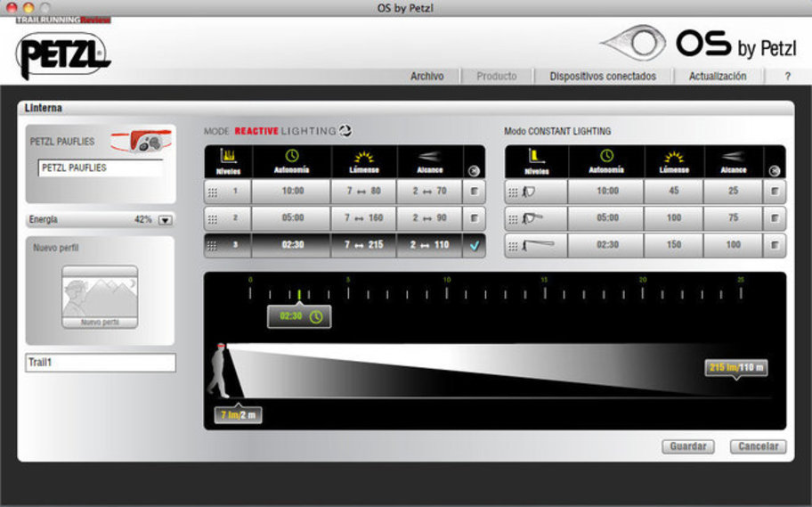Image resolution: width=812 pixels, height=507 pixels.
Task: Click Constant Alcance beam icon
Action: pos(733,156)
